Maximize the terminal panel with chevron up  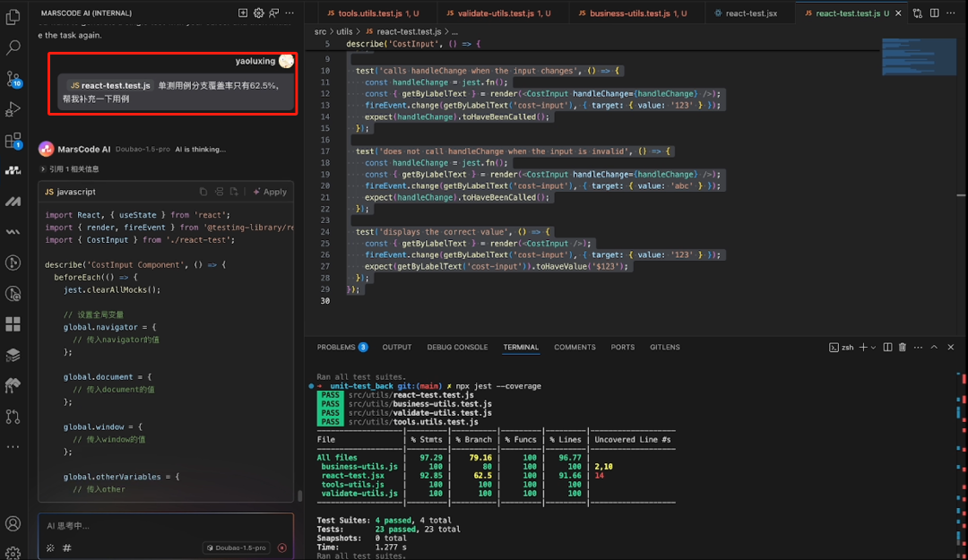point(933,348)
